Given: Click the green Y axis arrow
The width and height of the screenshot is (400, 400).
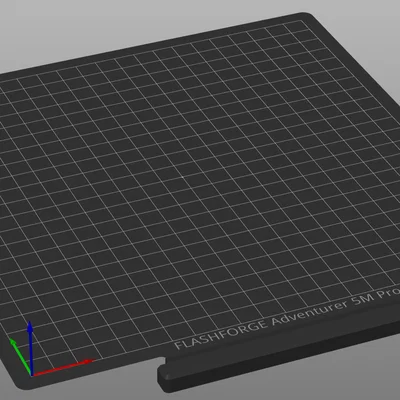Looking at the screenshot, I should tap(20, 356).
